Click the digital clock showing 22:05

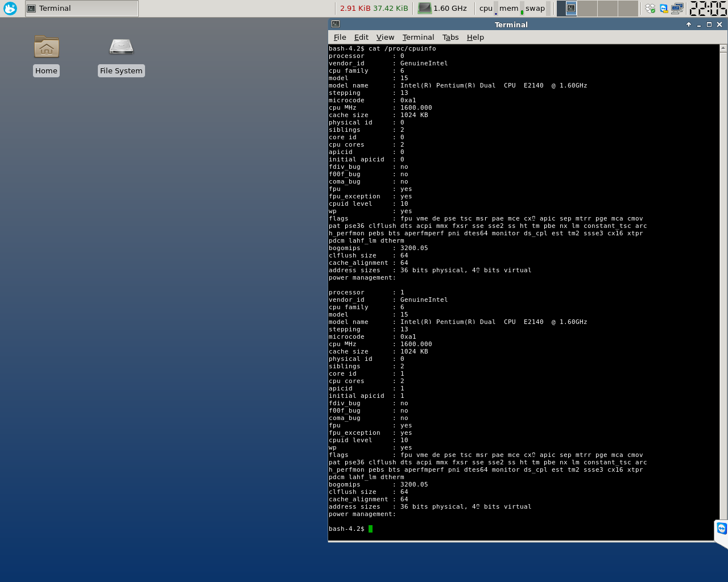708,9
